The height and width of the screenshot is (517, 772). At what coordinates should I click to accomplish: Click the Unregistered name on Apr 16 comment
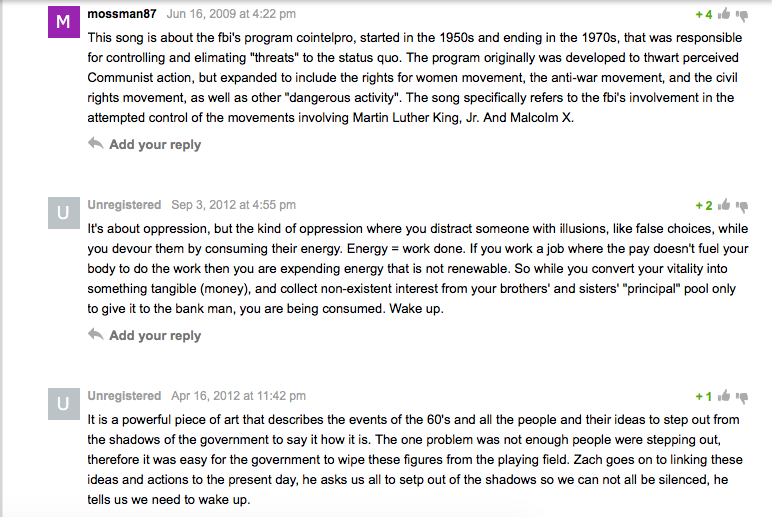[124, 396]
